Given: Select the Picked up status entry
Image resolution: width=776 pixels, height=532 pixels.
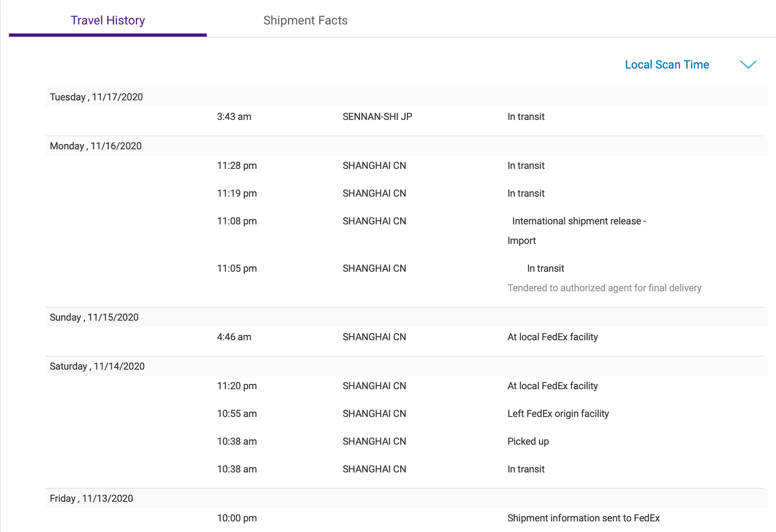Looking at the screenshot, I should (528, 441).
